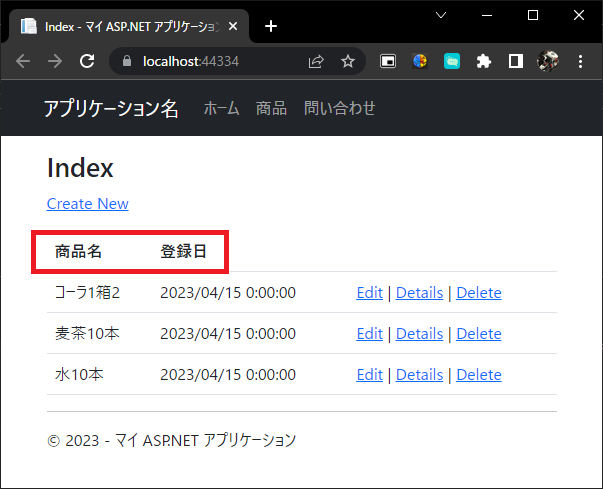Screen dimensions: 603x489
Task: Click the アプリケーション名 brand link
Action: 111,108
